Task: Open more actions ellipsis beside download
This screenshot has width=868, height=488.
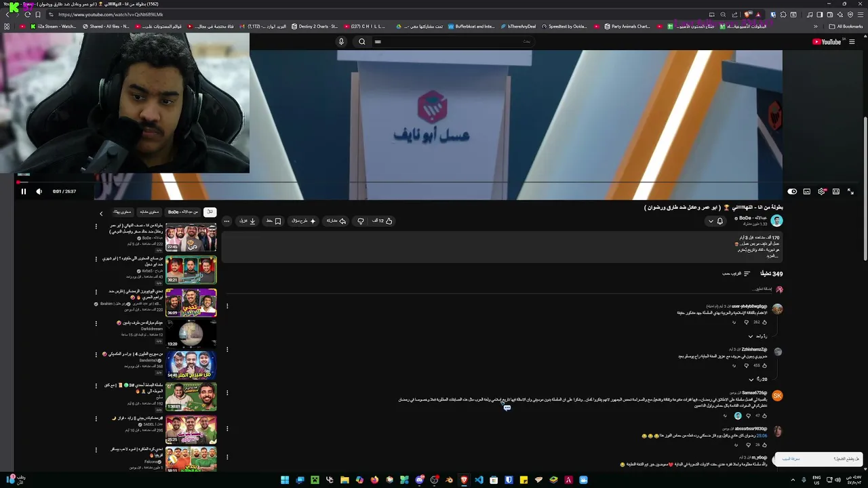Action: (x=226, y=221)
